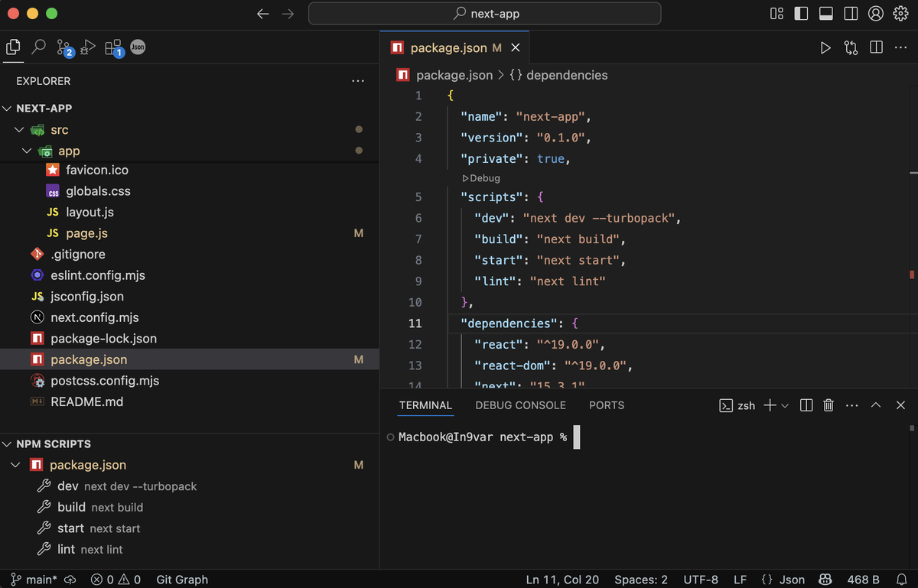Collapse the app folder

coord(27,151)
